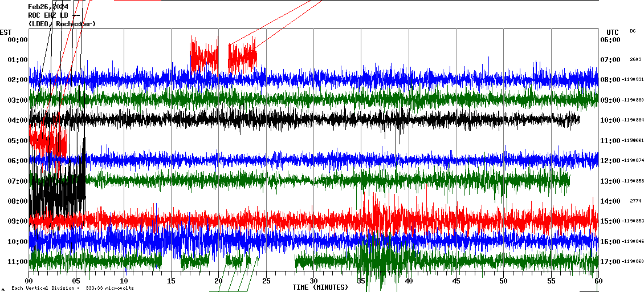
Task: Click the UTC axis header
Action: [612, 32]
